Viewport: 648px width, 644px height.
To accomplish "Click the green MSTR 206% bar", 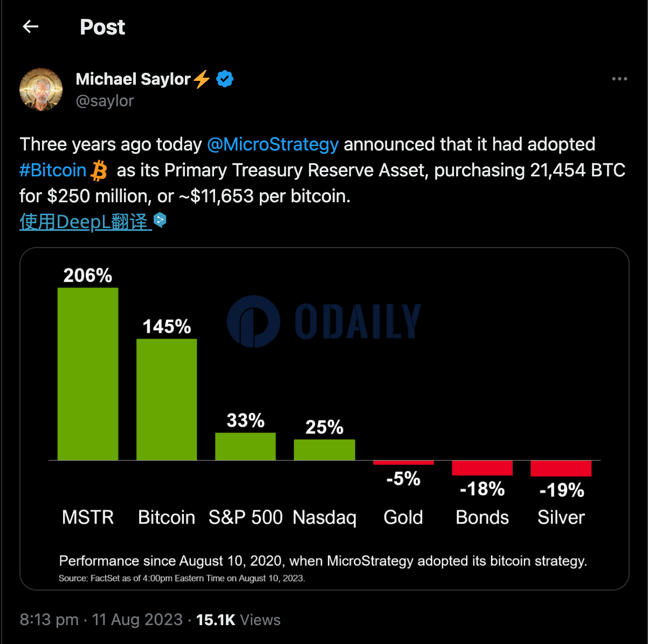I will tap(88, 374).
